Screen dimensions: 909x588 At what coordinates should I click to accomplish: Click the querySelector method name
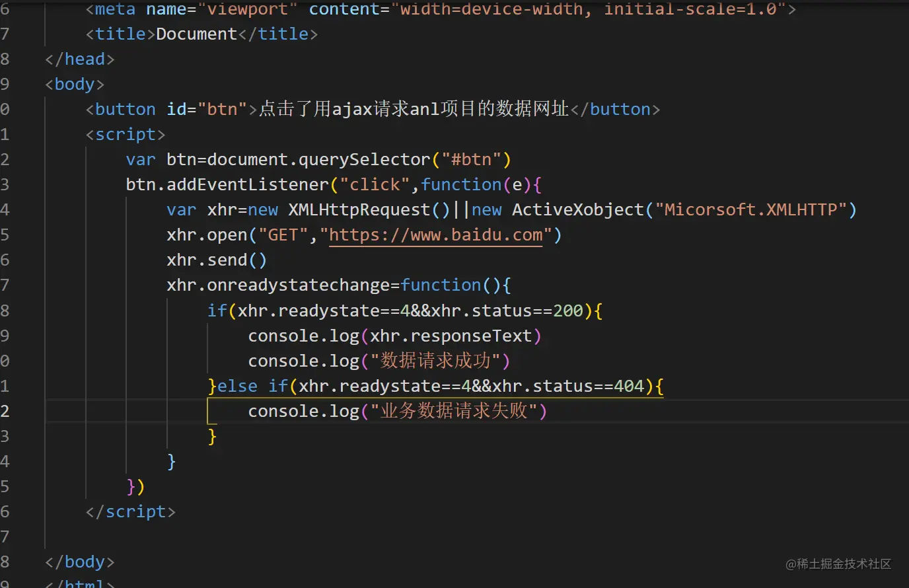[365, 159]
